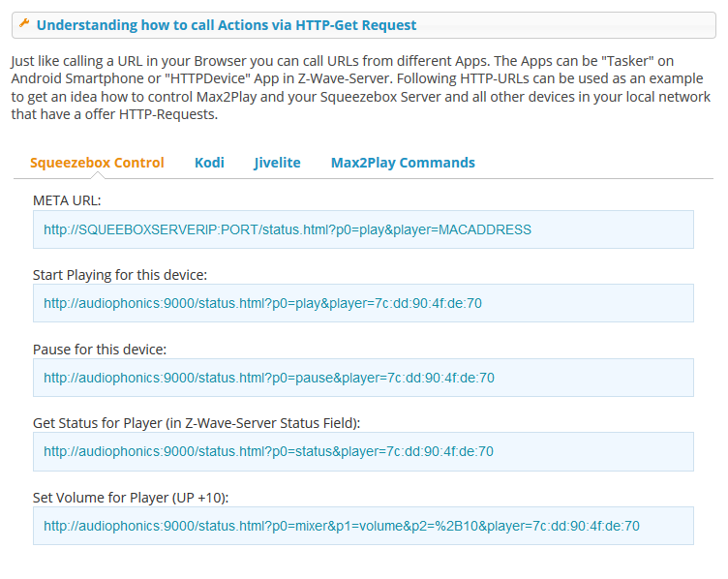This screenshot has width=728, height=579.
Task: Click the 'Start Playing for this device:' label
Action: [x=120, y=275]
